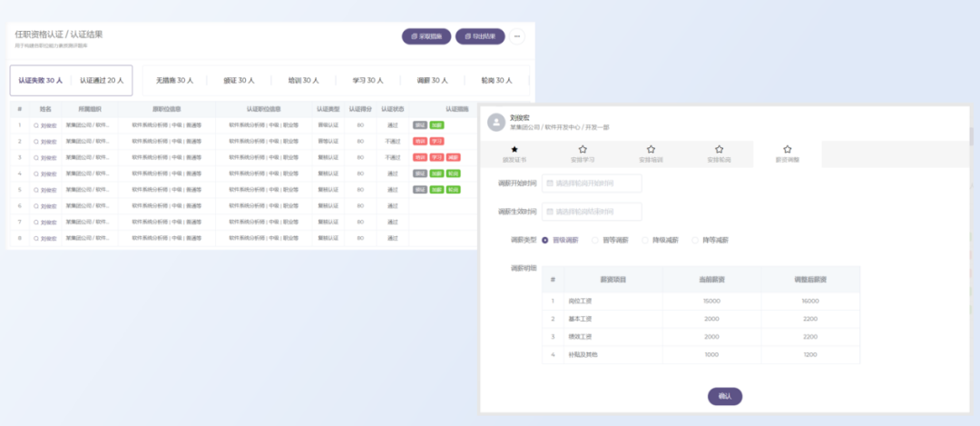Click the 调薪开始时间 date input

[592, 183]
